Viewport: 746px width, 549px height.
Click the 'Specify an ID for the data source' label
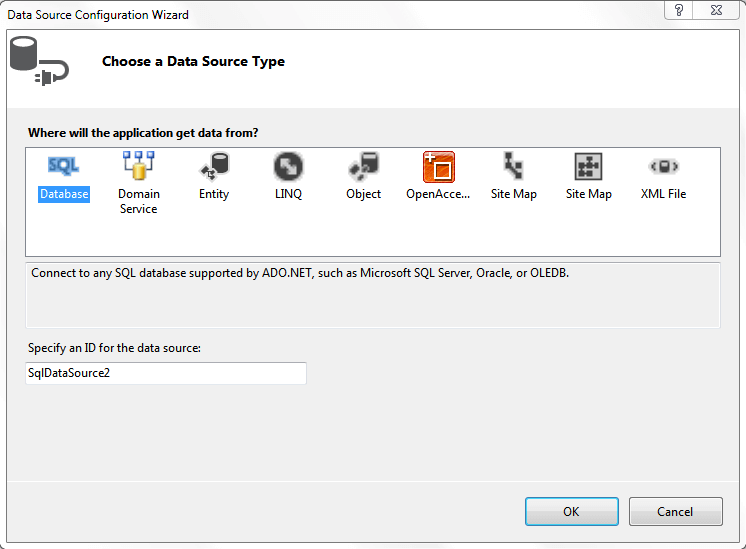pyautogui.click(x=114, y=348)
